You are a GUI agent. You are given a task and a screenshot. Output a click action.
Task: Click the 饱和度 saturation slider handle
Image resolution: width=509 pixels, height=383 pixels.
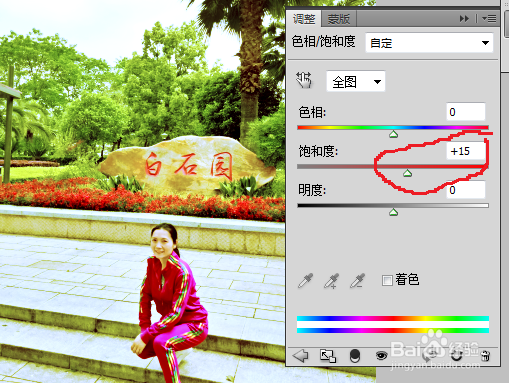pyautogui.click(x=407, y=173)
